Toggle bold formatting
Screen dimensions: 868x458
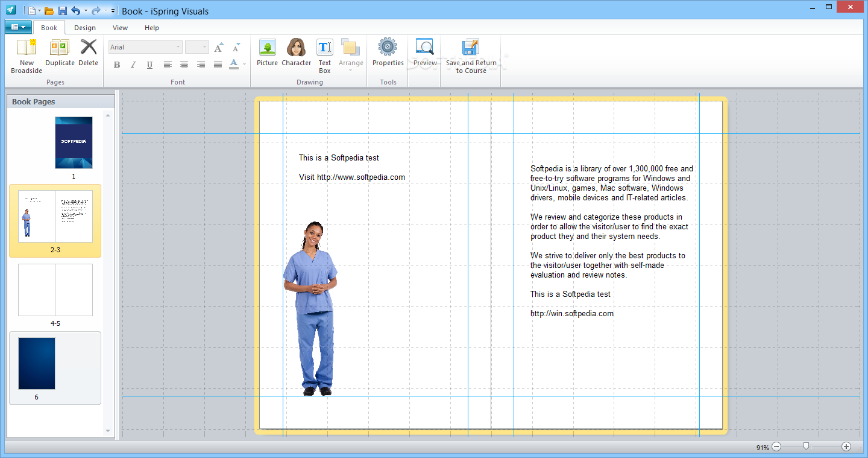pos(117,65)
